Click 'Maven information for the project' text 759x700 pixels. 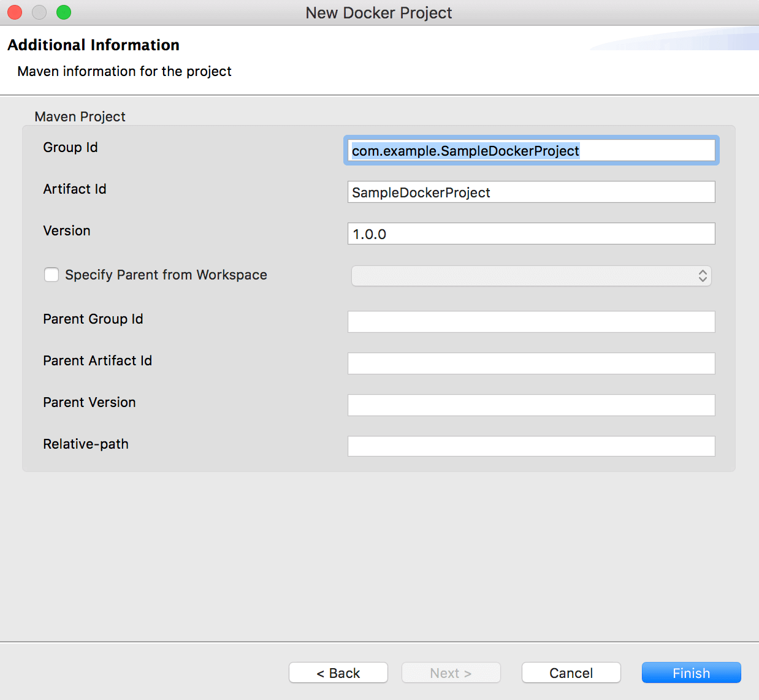124,71
